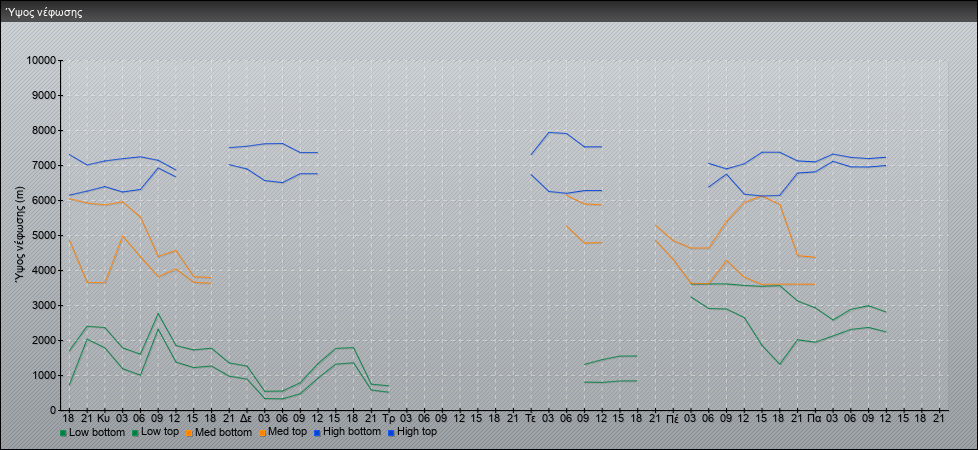Viewport: 978px width, 450px height.
Task: Click the green Low bottom legend swatch
Action: 63,432
